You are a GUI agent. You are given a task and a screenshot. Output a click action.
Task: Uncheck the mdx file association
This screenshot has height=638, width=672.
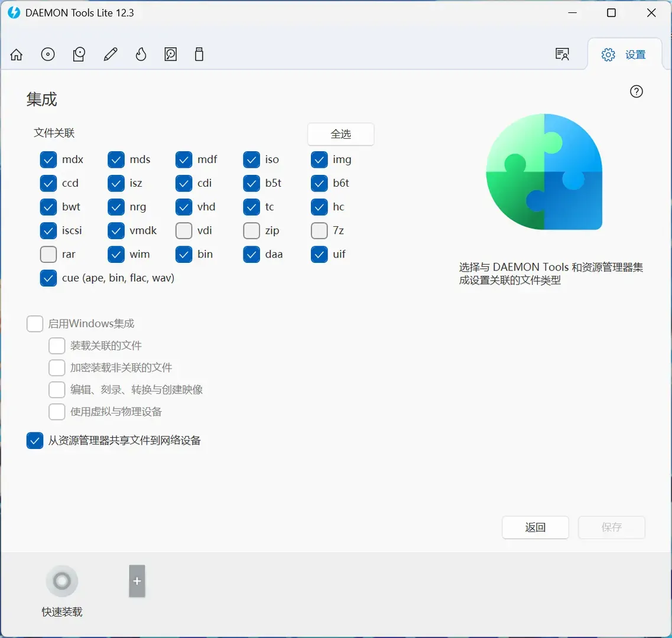click(x=48, y=159)
